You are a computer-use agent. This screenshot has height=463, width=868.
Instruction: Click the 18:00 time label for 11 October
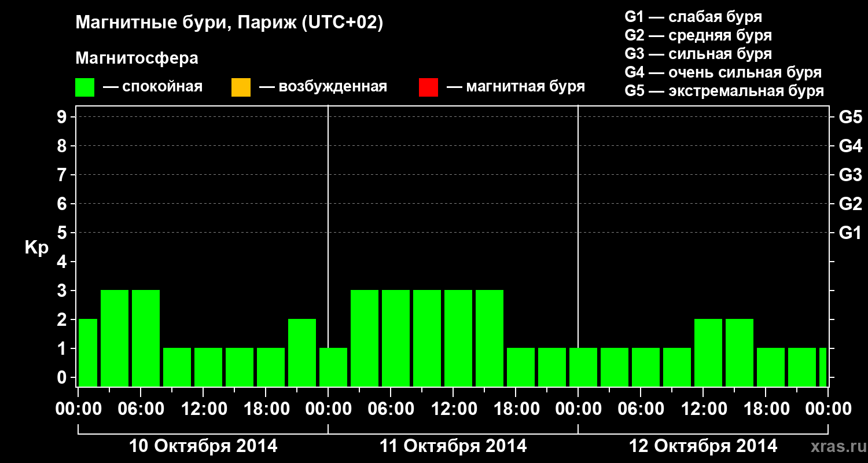point(516,409)
